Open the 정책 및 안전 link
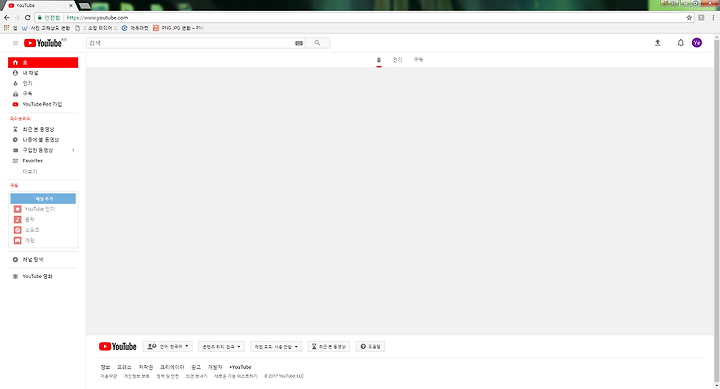 (x=168, y=376)
